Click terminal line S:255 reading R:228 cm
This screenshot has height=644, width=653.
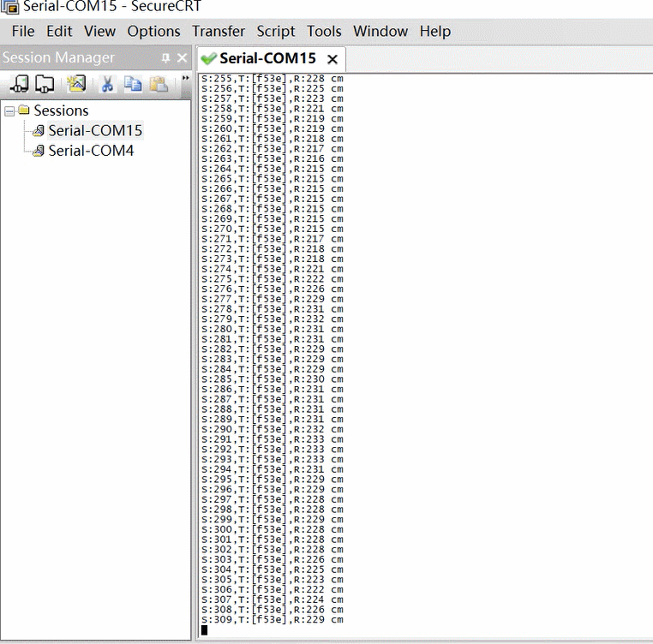pyautogui.click(x=273, y=78)
